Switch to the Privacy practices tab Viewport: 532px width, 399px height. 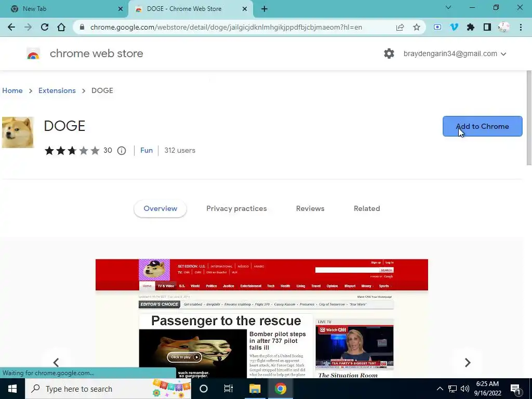point(236,208)
